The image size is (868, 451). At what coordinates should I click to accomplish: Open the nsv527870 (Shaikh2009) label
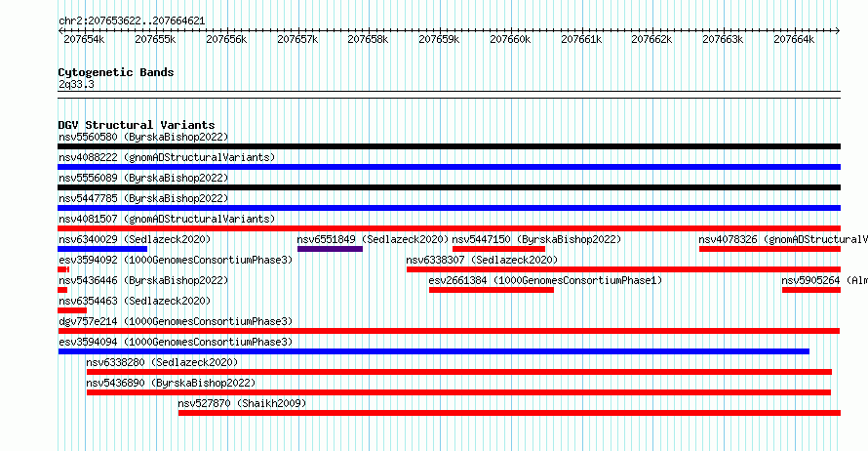(x=242, y=403)
